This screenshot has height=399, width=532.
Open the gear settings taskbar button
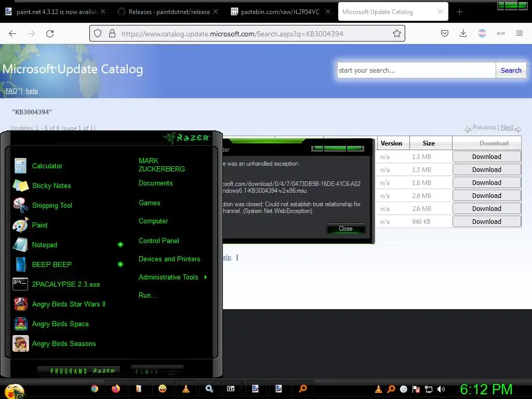pos(209,389)
